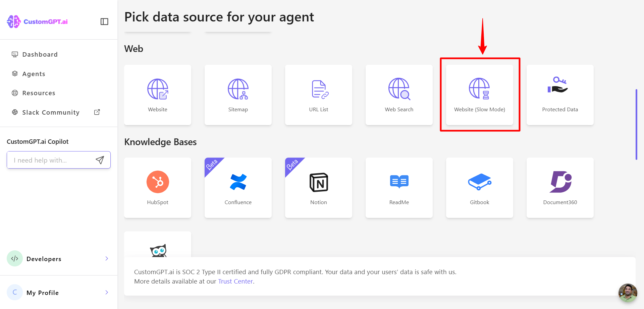Open the Trust Center link
This screenshot has width=644, height=309.
(x=235, y=281)
